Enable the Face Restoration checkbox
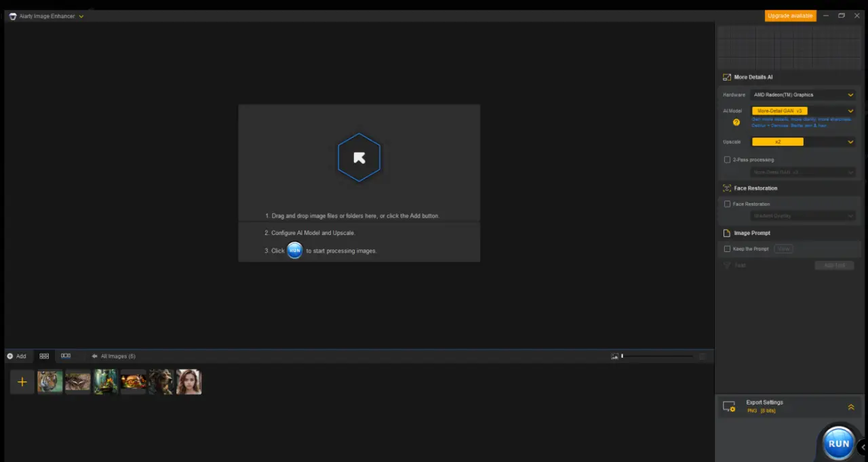The width and height of the screenshot is (868, 462). 728,204
